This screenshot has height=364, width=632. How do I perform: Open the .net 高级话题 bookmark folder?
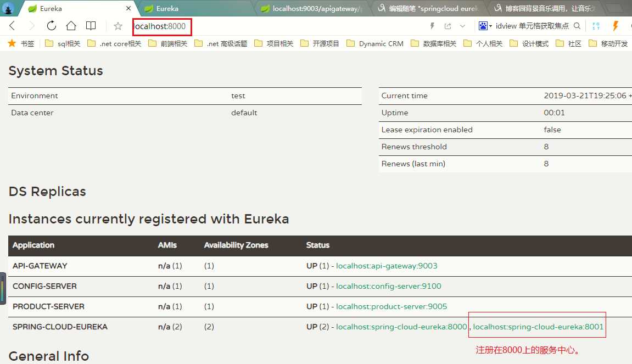tap(221, 43)
